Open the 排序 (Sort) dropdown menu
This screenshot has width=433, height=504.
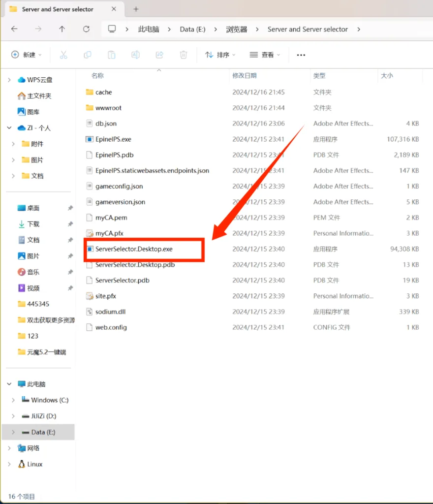coord(220,55)
